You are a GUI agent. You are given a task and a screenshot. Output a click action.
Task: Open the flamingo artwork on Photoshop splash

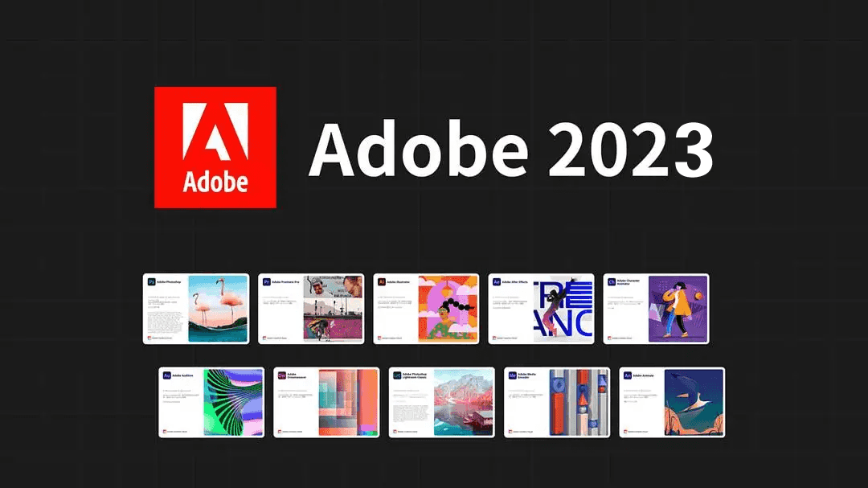218,309
